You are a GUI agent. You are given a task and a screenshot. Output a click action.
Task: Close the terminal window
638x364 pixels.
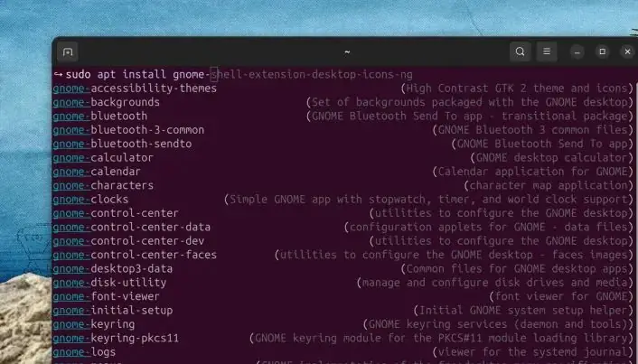627,51
